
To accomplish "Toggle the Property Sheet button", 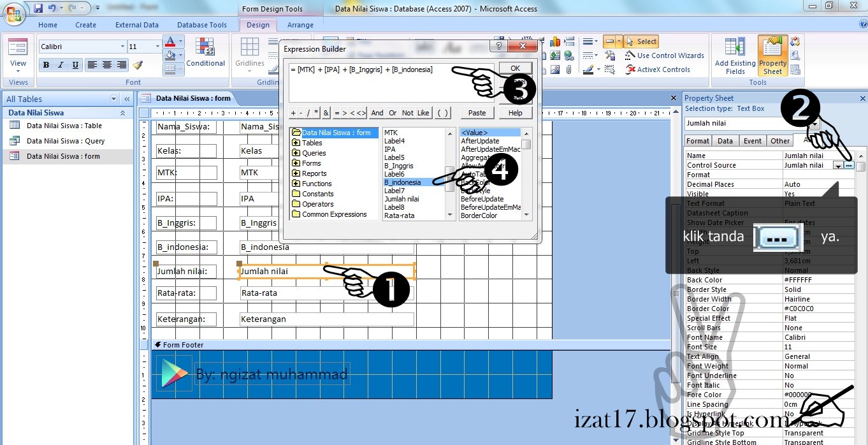I will click(772, 55).
